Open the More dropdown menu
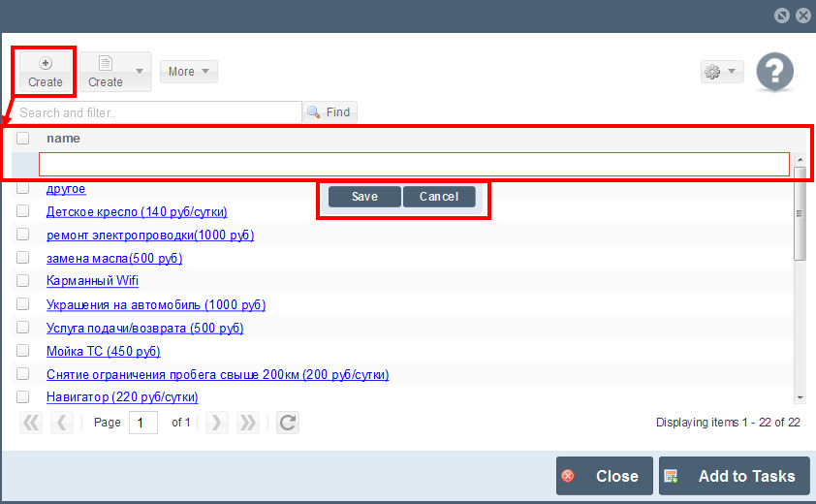This screenshot has height=504, width=816. coord(188,72)
